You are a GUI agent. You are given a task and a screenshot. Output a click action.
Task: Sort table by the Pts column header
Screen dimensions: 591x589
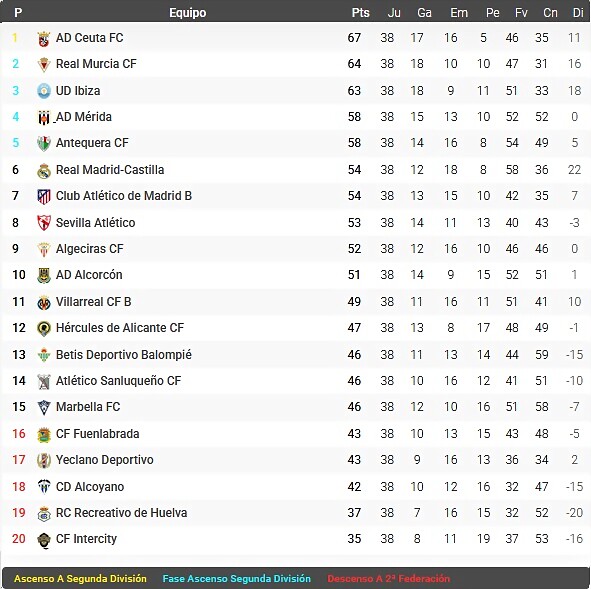[360, 13]
